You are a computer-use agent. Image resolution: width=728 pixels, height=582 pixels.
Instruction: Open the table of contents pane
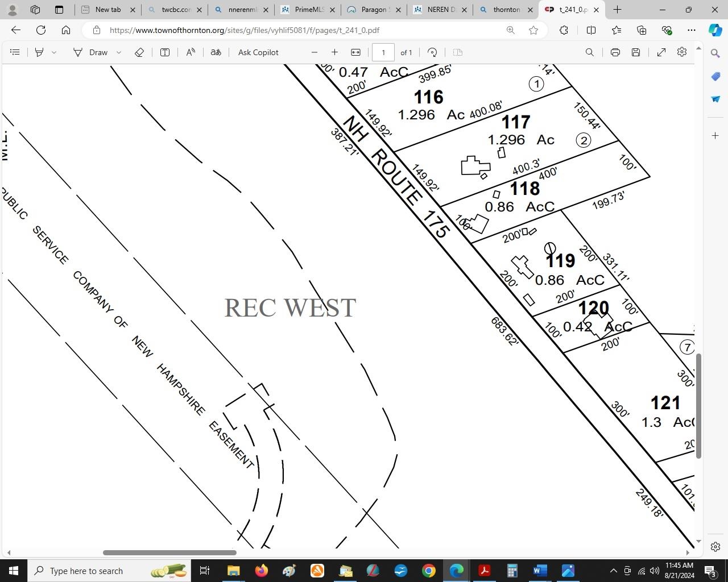[x=15, y=52]
